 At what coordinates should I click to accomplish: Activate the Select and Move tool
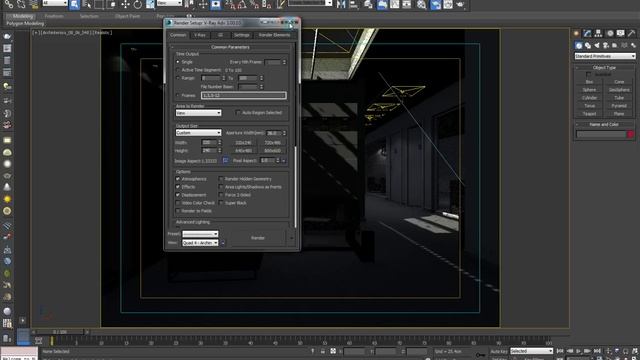click(125, 4)
